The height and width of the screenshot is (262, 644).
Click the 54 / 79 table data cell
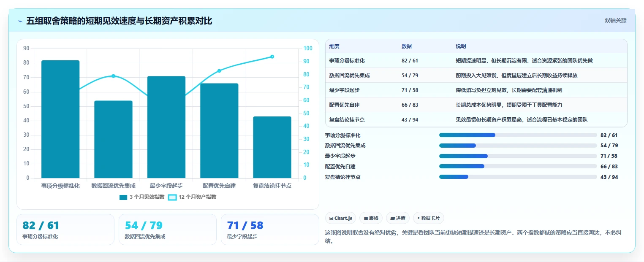pyautogui.click(x=410, y=76)
